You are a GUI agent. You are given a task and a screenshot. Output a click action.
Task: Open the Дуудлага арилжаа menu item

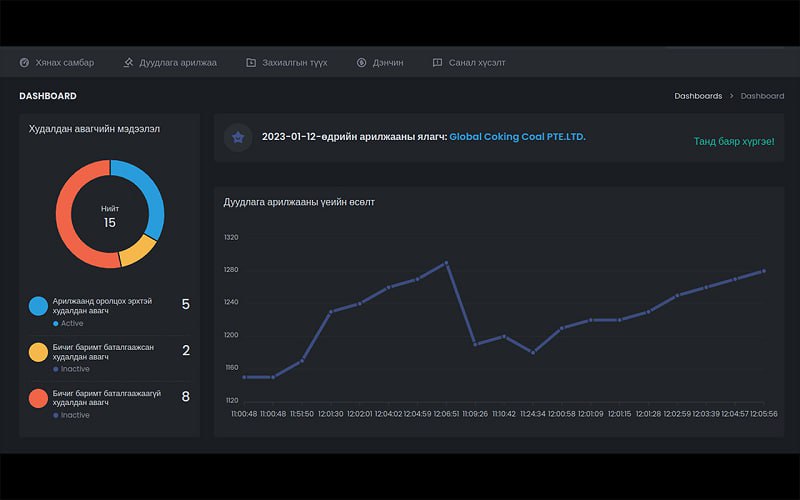[170, 63]
